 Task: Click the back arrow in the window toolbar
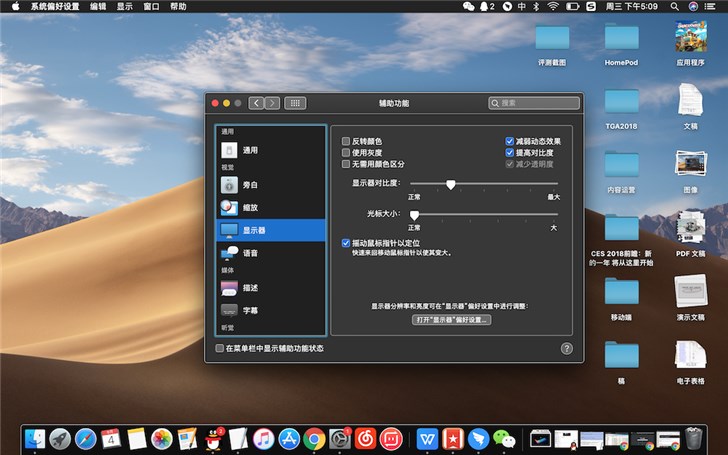tap(257, 103)
